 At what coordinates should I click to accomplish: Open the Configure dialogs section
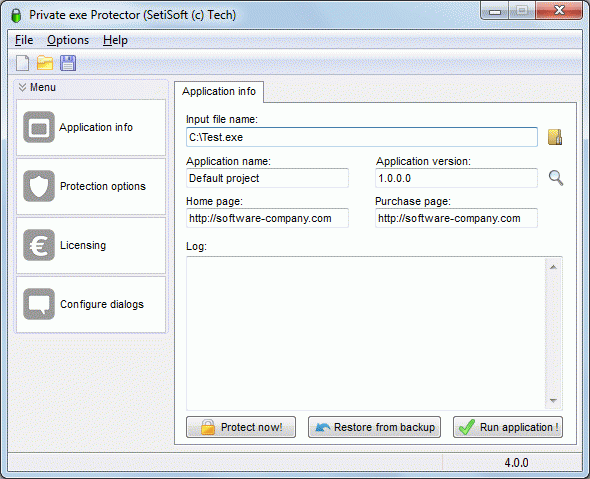(91, 304)
